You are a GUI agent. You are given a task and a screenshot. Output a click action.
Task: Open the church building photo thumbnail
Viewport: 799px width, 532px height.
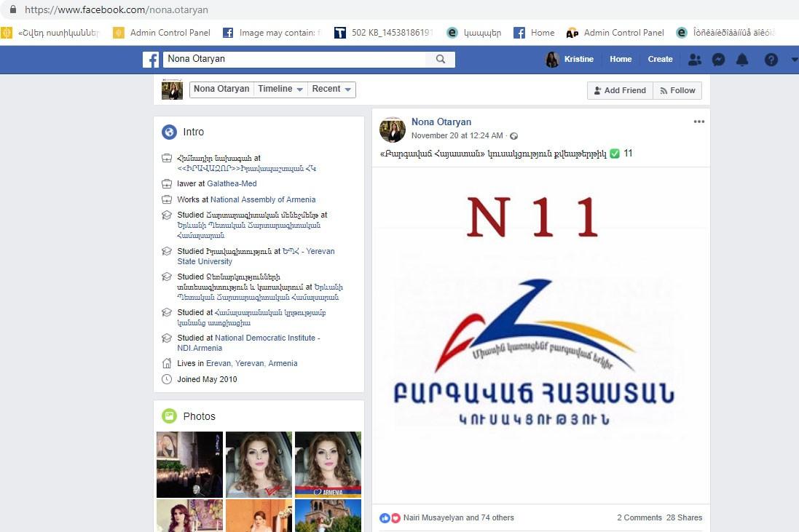(x=328, y=516)
